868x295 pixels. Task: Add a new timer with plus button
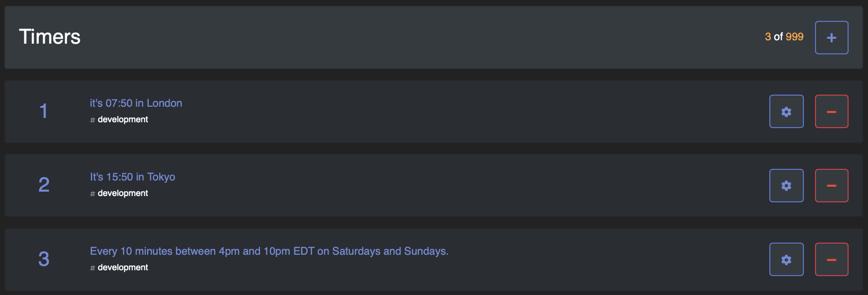coord(831,37)
